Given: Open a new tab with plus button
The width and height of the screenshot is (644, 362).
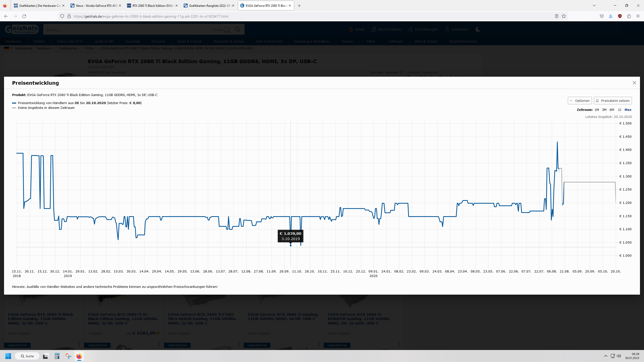Looking at the screenshot, I should [x=299, y=6].
